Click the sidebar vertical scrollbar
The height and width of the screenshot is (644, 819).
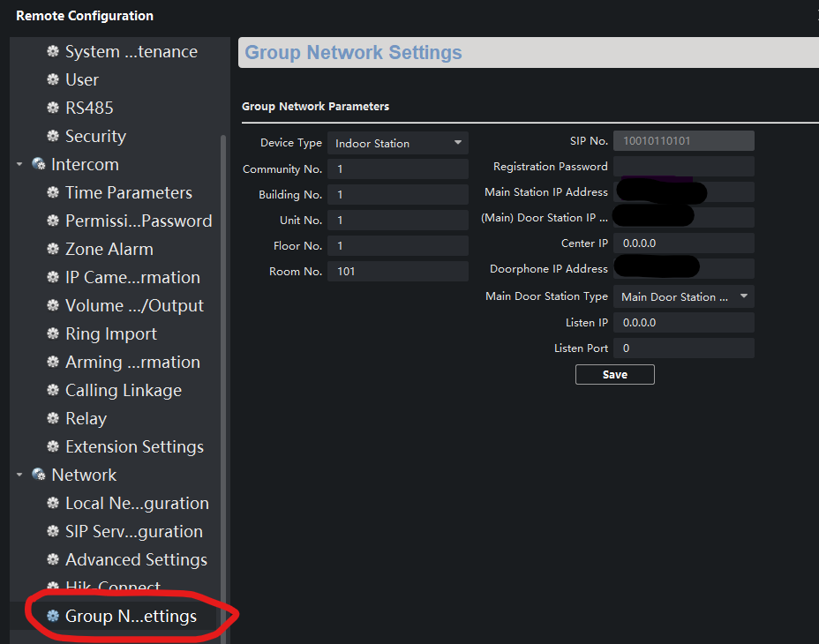222,353
